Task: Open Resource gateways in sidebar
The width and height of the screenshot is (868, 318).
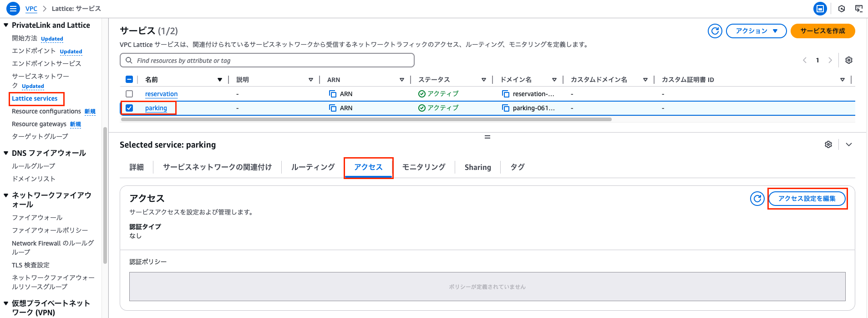Action: tap(39, 124)
